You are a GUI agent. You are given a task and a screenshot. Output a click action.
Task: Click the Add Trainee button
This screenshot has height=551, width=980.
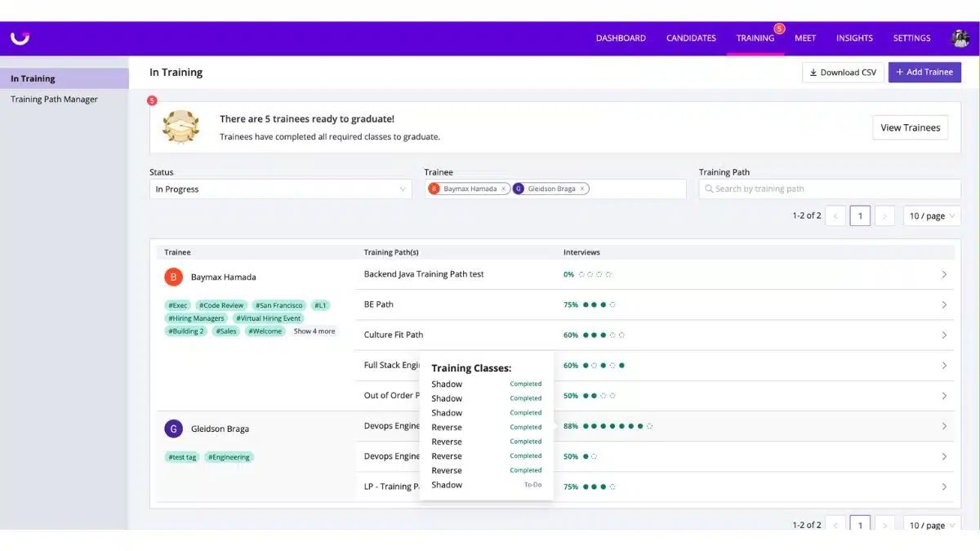pyautogui.click(x=924, y=72)
